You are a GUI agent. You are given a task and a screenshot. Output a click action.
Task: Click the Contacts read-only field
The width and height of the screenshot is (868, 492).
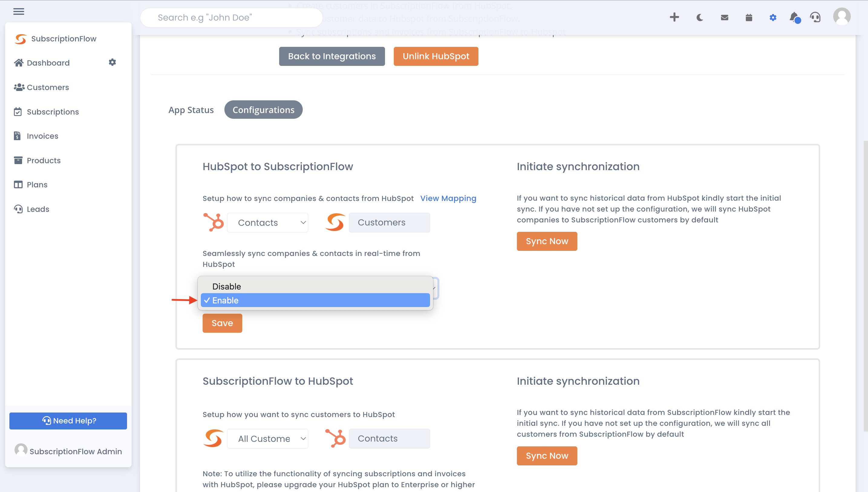[x=389, y=438]
